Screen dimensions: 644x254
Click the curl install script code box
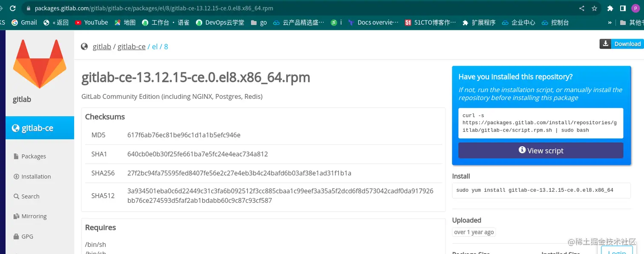(541, 123)
